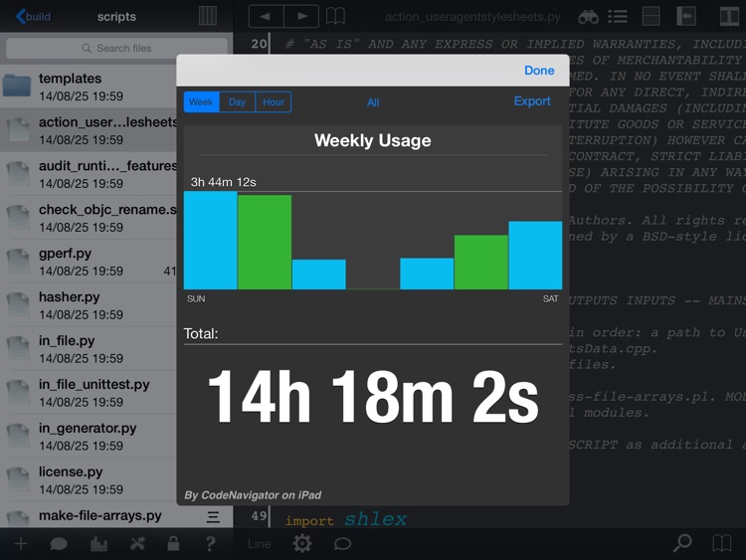Screen dimensions: 746x560
Task: Open the comments bubble in bottom-left toolbar
Action: (59, 544)
